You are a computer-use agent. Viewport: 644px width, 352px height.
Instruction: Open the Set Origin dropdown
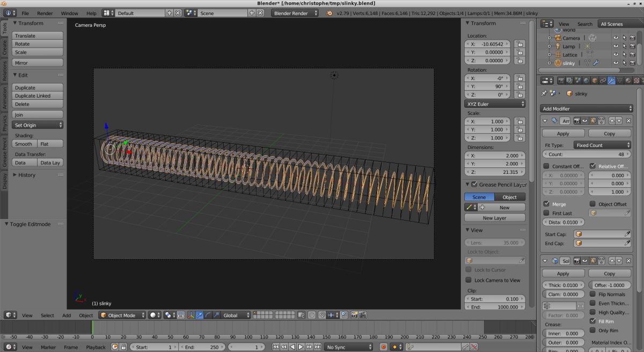coord(38,125)
